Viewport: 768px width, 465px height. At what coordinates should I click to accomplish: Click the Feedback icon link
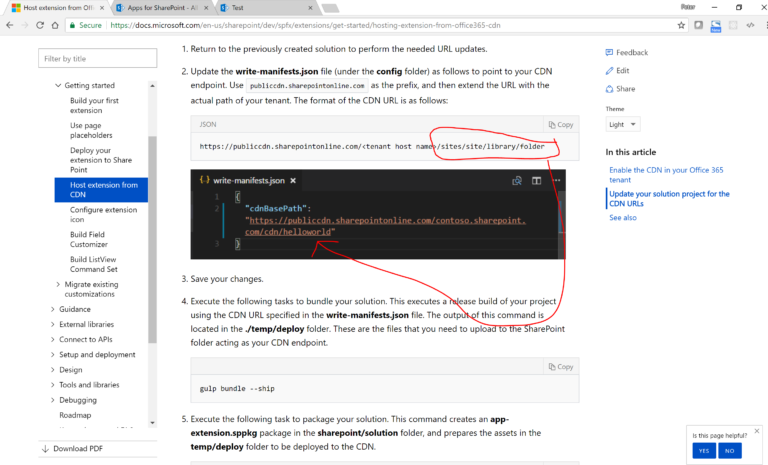click(x=626, y=52)
